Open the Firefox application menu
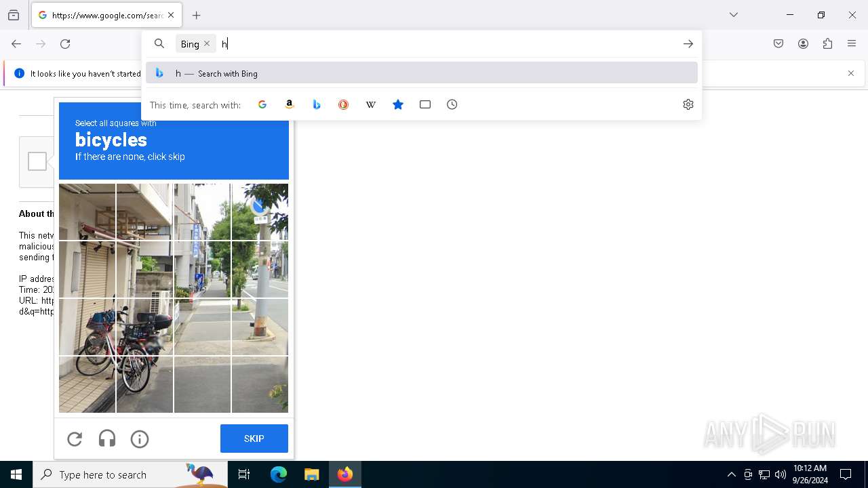The width and height of the screenshot is (868, 488). pos(852,44)
